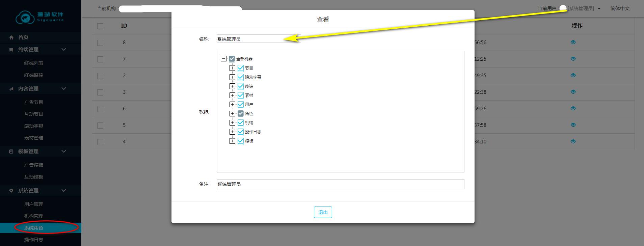Expand the 机构 tree node
Screen dimensions: 644x246
[232, 122]
